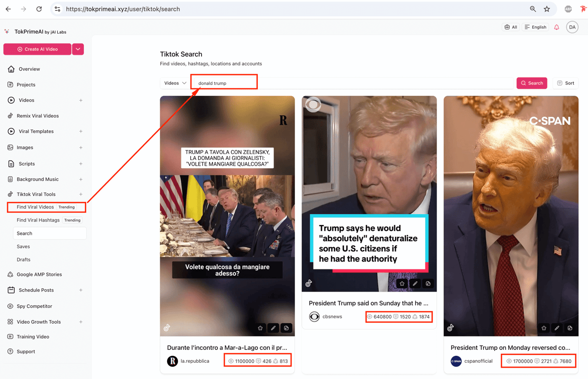Open the cbsnews account link
The height and width of the screenshot is (379, 588).
point(332,317)
